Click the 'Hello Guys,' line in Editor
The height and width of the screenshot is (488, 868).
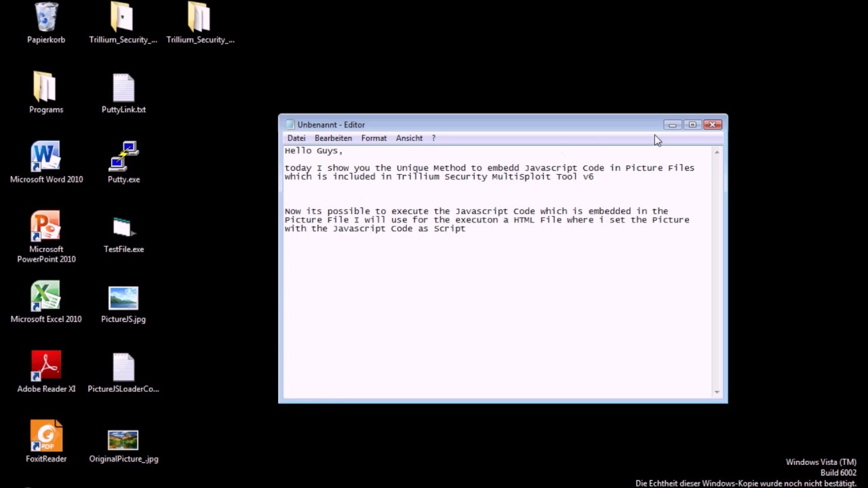(x=313, y=151)
